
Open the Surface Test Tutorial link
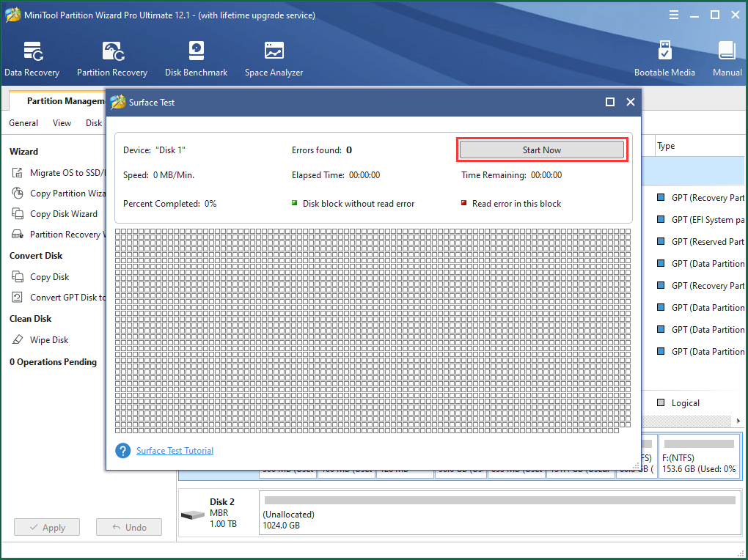[x=175, y=450]
